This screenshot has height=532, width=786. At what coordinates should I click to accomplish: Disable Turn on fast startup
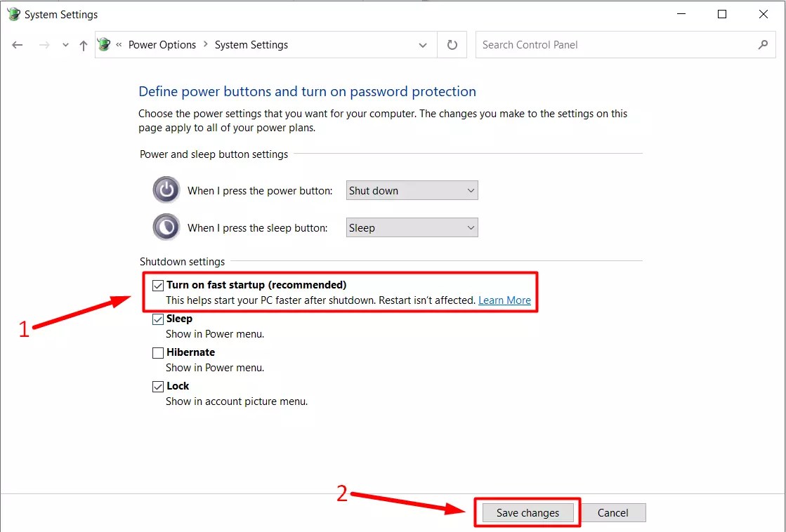(x=158, y=285)
